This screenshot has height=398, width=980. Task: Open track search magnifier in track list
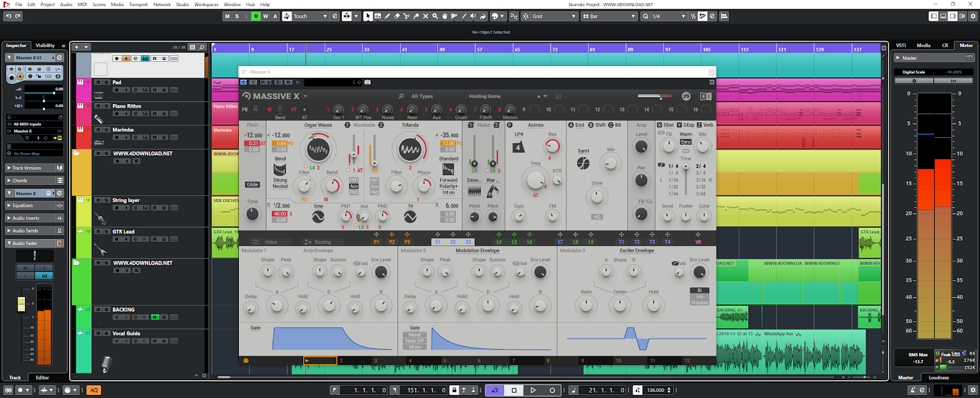coord(202,47)
